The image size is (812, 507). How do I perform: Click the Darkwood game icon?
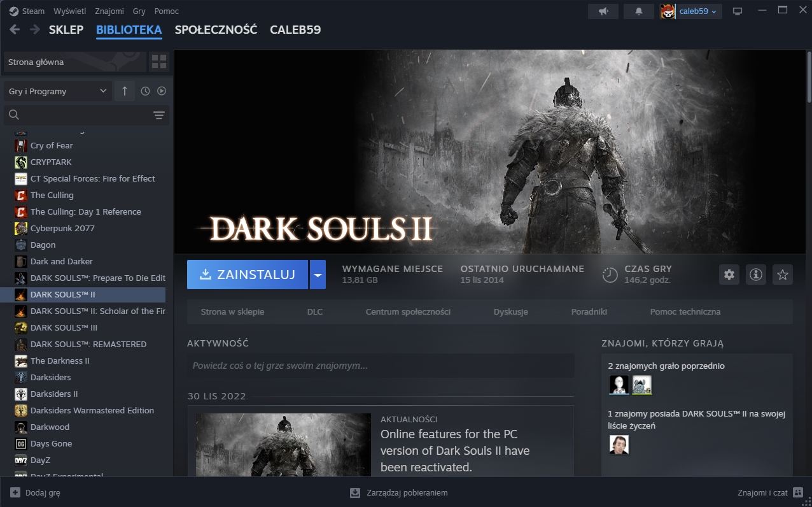click(x=21, y=427)
